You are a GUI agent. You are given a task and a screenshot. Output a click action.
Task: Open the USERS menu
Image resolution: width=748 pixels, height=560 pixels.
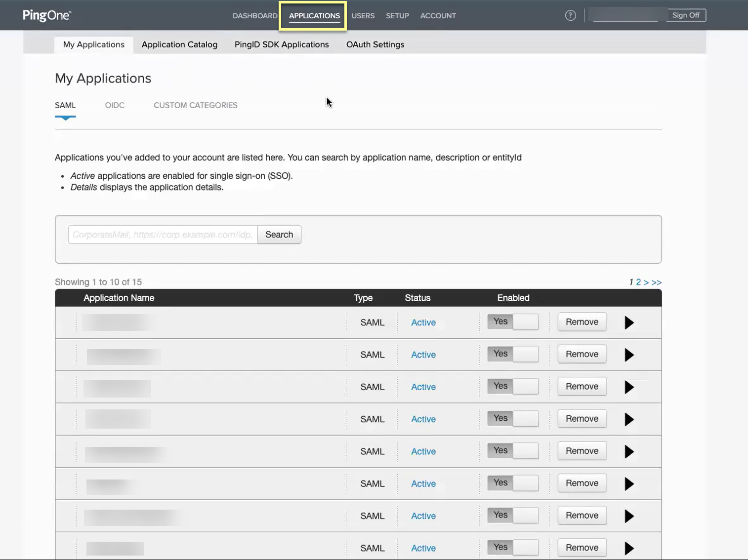363,16
